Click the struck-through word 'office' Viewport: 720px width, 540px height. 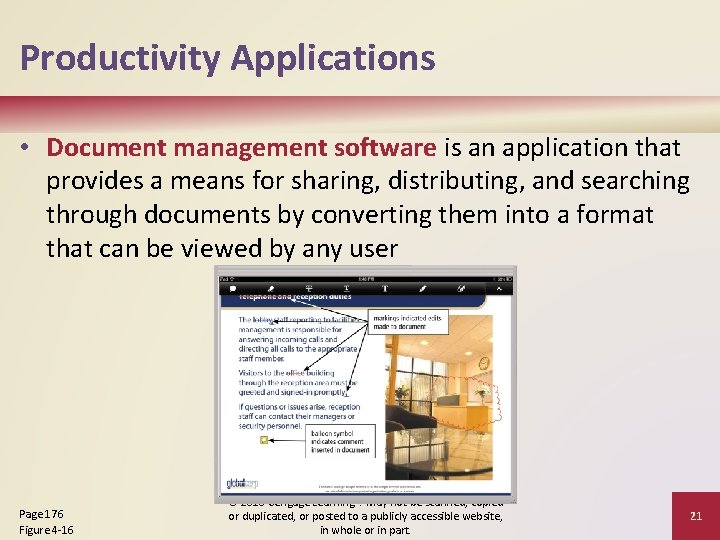tap(295, 373)
